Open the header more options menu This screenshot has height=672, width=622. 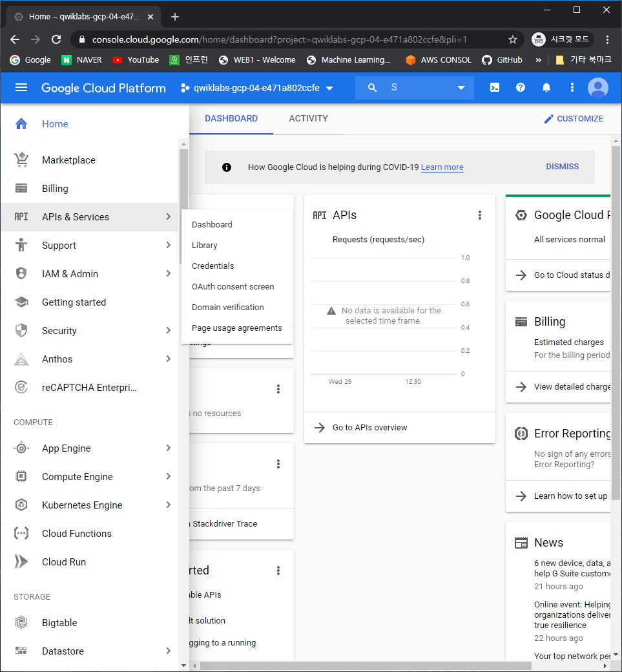coord(572,87)
